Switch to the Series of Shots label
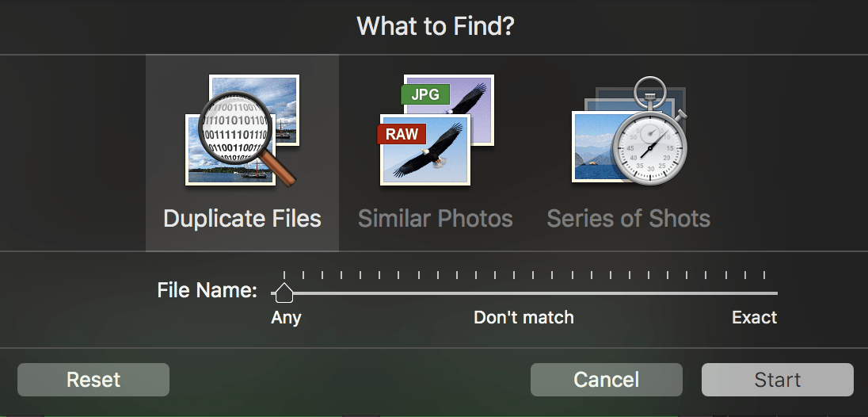The height and width of the screenshot is (417, 868). tap(629, 219)
